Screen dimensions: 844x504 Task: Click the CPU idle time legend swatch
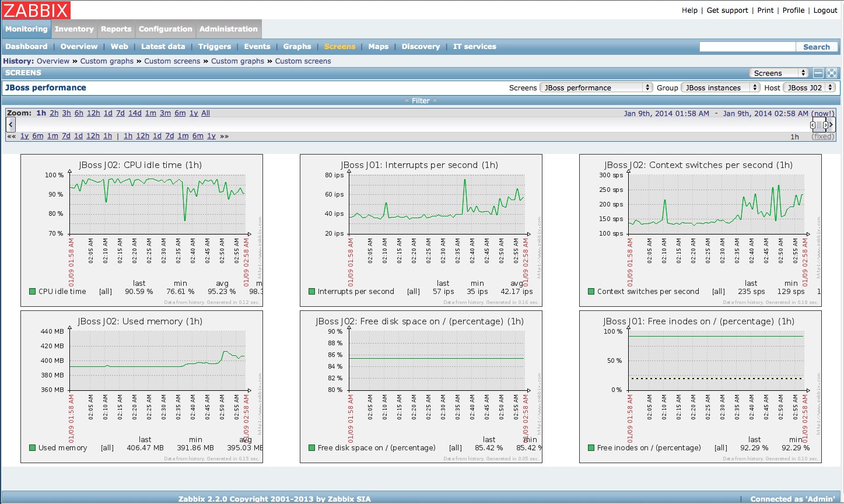pyautogui.click(x=33, y=291)
